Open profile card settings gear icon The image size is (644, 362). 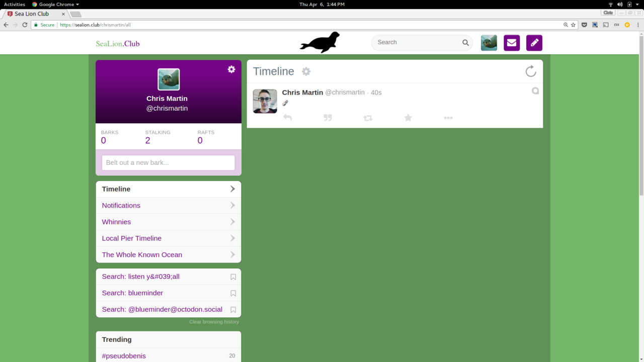(231, 69)
